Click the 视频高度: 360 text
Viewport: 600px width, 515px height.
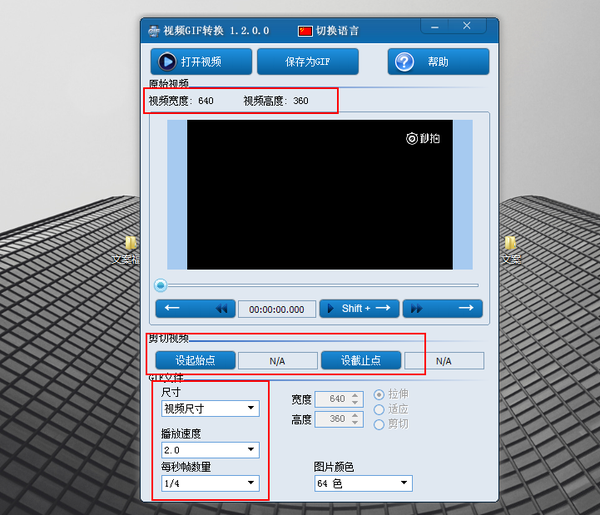[276, 101]
